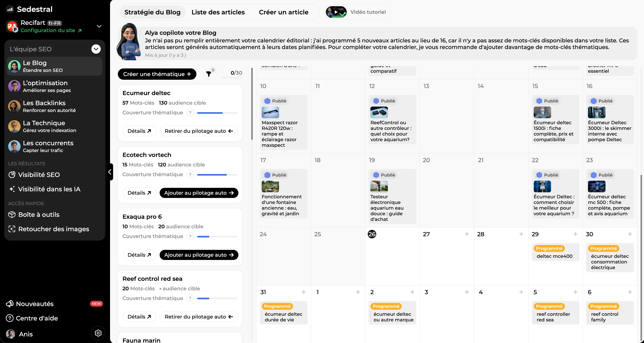Open Écumeur deltec 1500i article thumbnail
This screenshot has width=644, height=343.
[x=542, y=112]
